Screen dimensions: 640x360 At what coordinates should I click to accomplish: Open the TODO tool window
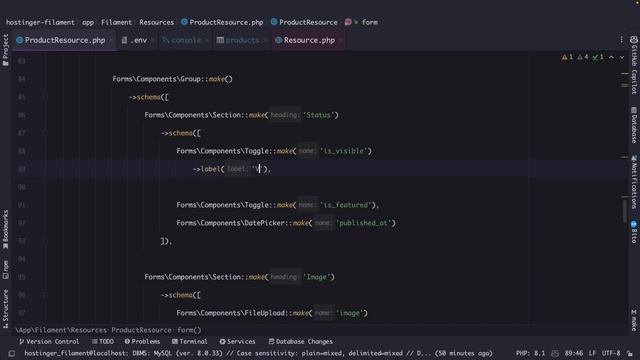[103, 342]
